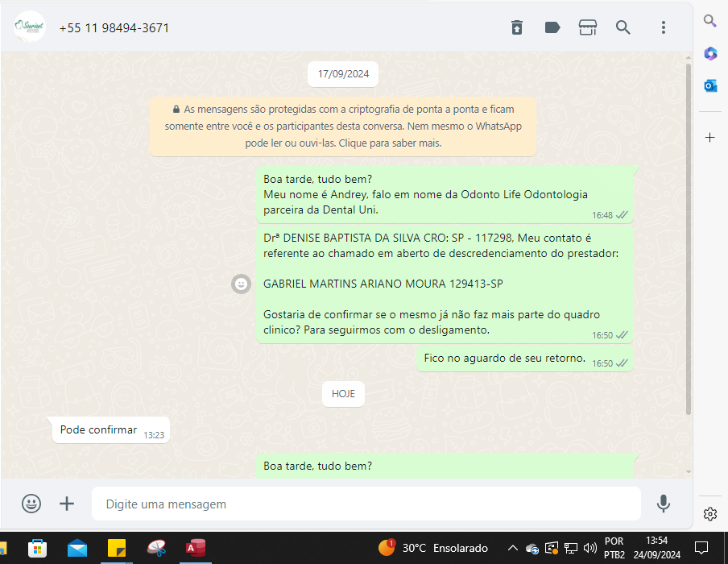
Task: Open the Microsoft 365 Copilot sidebar icon
Action: click(710, 53)
